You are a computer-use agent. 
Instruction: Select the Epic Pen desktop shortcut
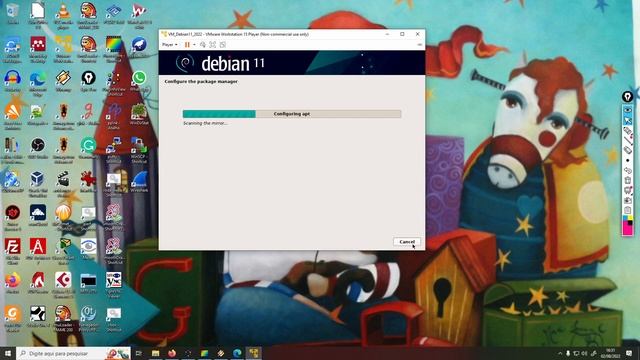[x=88, y=81]
